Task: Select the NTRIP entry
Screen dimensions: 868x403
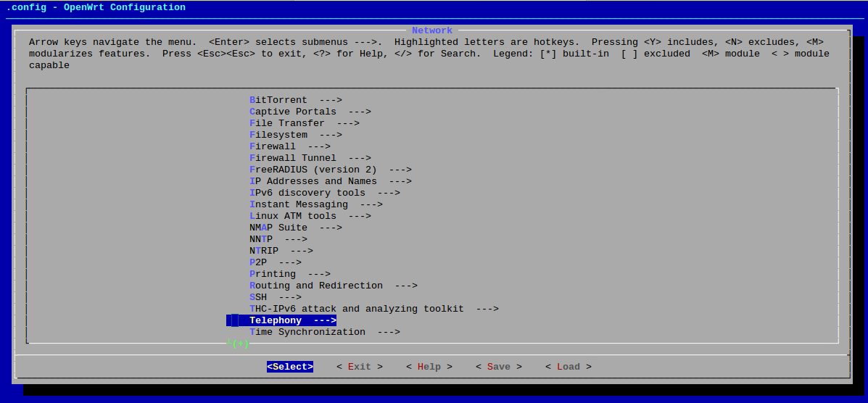Action: click(x=281, y=252)
